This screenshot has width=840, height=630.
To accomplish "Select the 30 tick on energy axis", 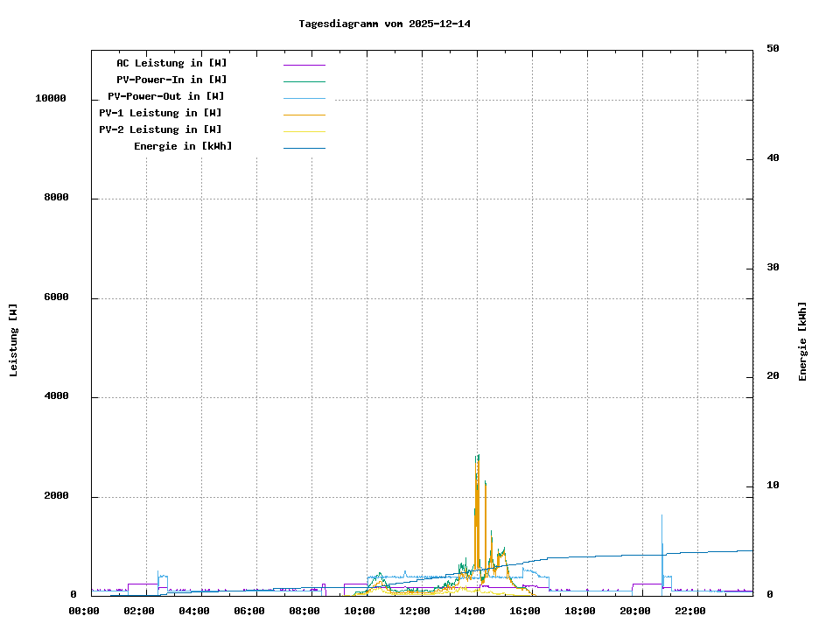I will click(773, 268).
